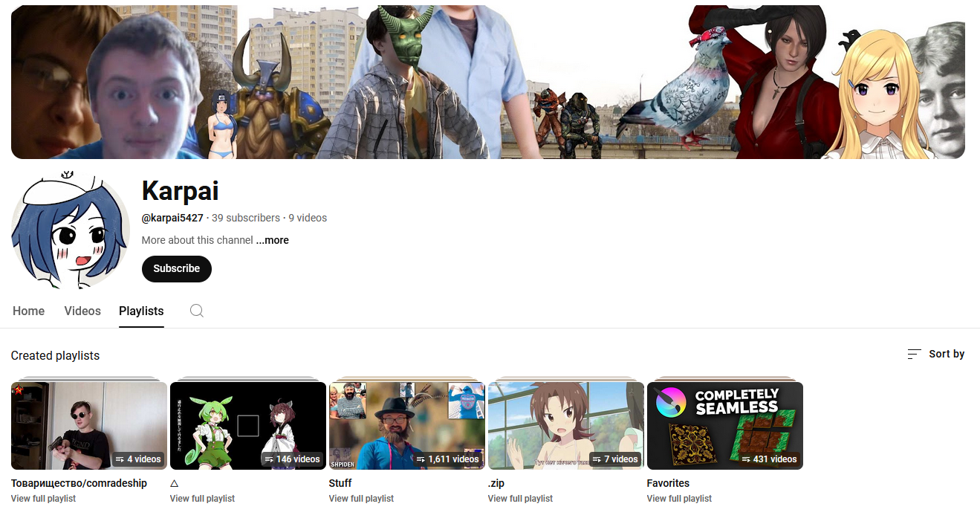980x521 pixels.
Task: Switch to the Videos tab
Action: pyautogui.click(x=82, y=311)
